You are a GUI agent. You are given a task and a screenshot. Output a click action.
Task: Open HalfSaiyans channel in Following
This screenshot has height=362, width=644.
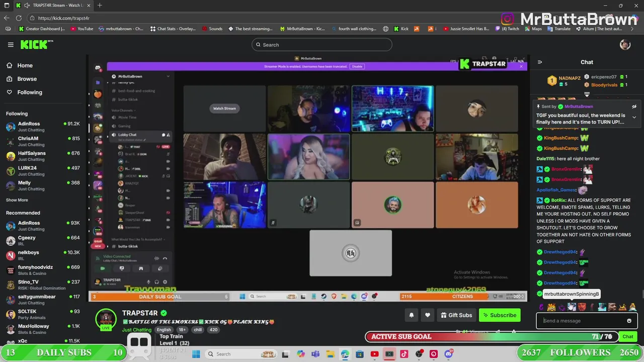pos(43,156)
